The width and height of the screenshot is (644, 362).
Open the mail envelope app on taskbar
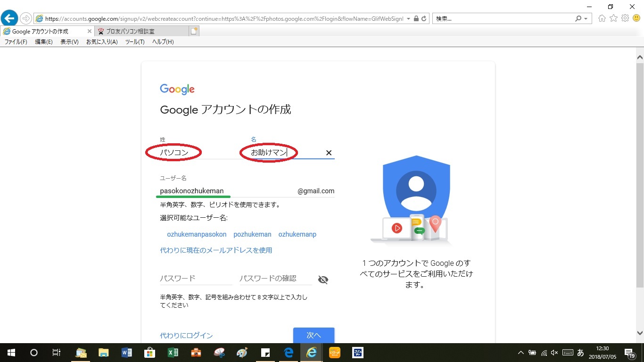81,353
